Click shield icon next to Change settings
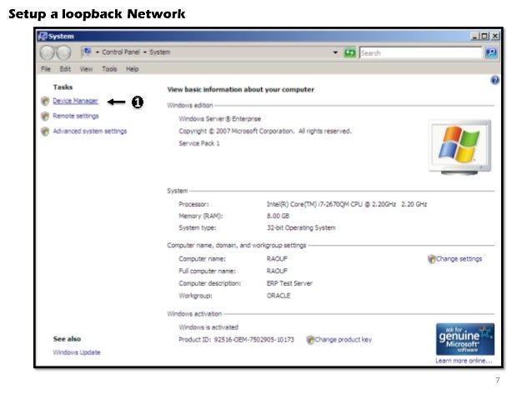The image size is (532, 399). pos(432,259)
